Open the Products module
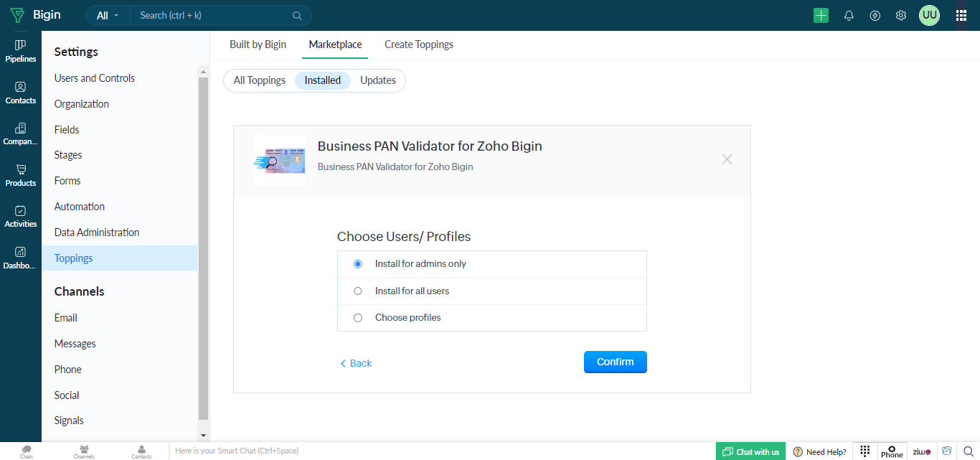The width and height of the screenshot is (980, 460). (x=21, y=175)
